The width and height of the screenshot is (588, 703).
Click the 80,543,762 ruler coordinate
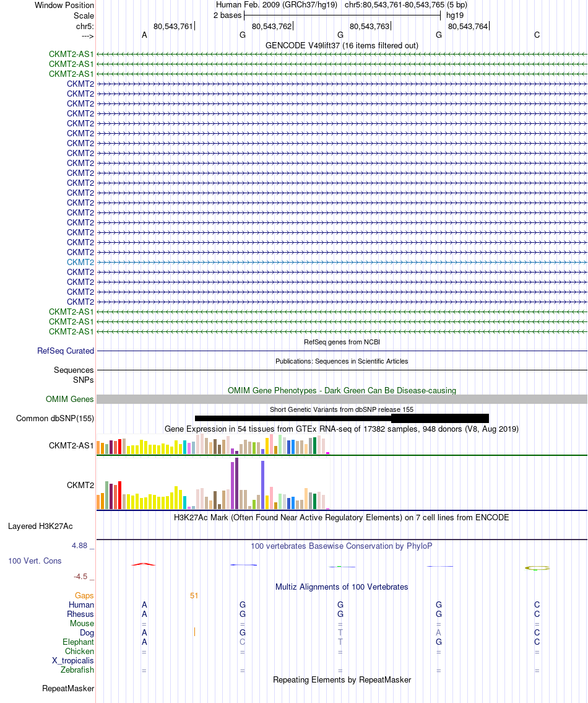point(272,27)
